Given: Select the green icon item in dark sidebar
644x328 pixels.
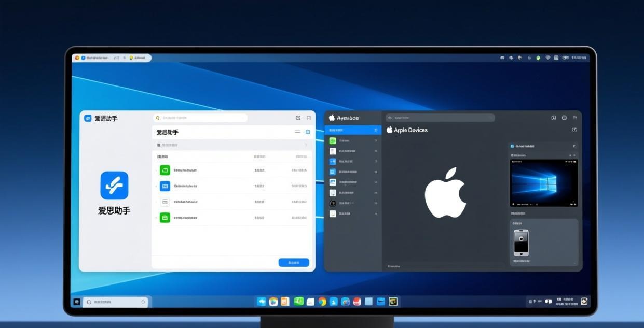Looking at the screenshot, I should pyautogui.click(x=353, y=140).
